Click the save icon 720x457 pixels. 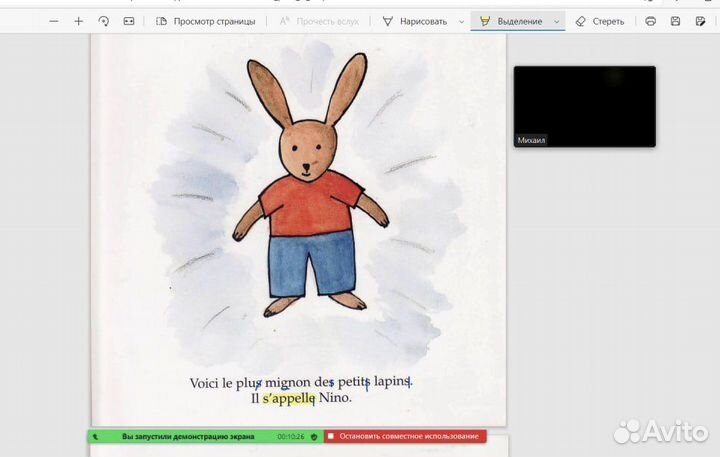tap(675, 21)
